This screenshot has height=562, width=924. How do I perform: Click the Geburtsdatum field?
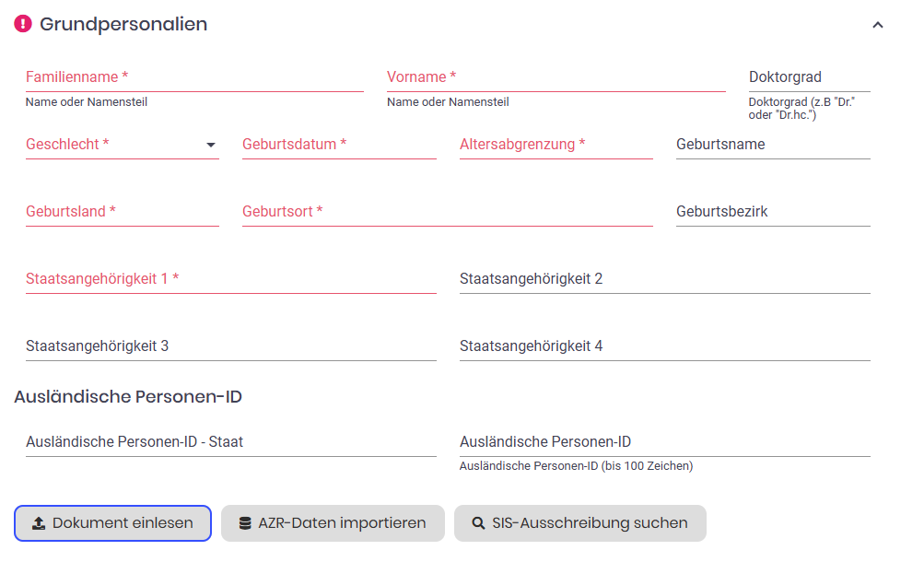[339, 145]
